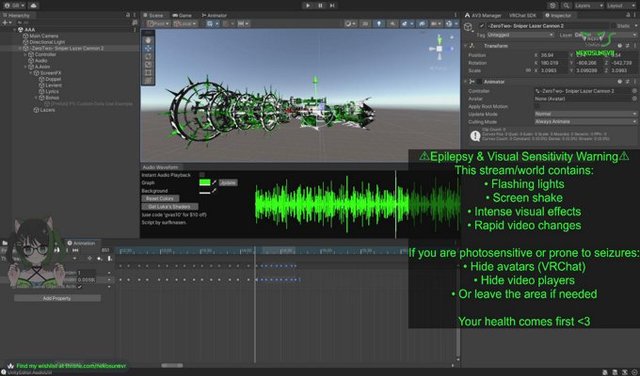
Task: Open the VRChat SDK tab
Action: coord(523,15)
